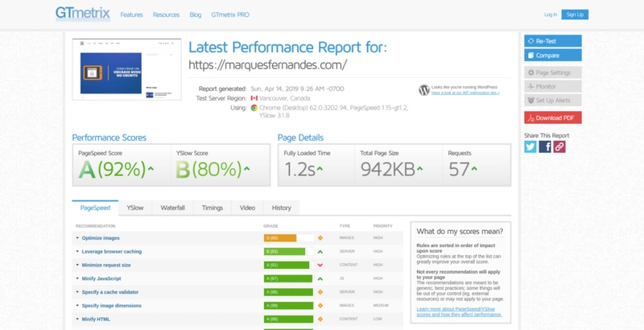Click the Compare button
Screen dimensions: 644x330
[553, 55]
